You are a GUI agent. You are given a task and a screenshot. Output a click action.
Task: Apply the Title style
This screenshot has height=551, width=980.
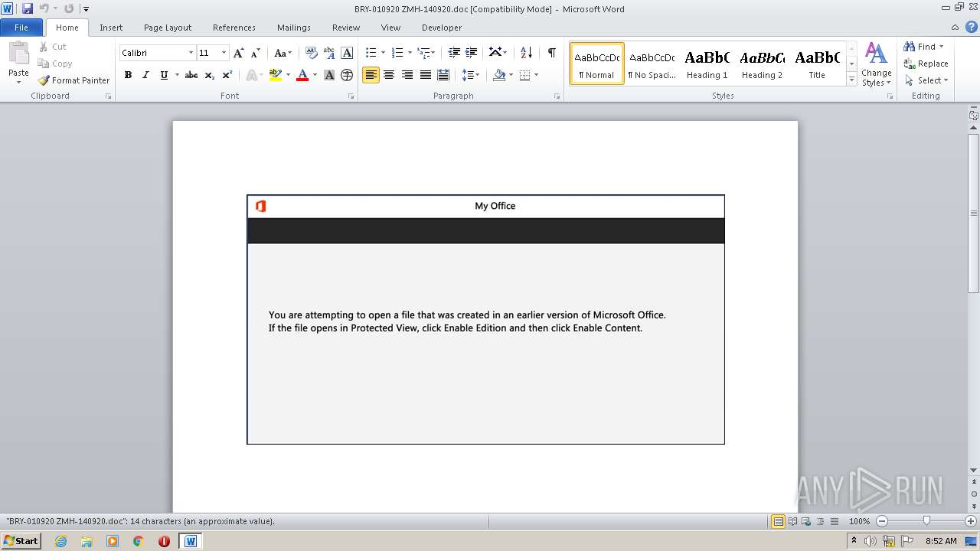pos(817,64)
